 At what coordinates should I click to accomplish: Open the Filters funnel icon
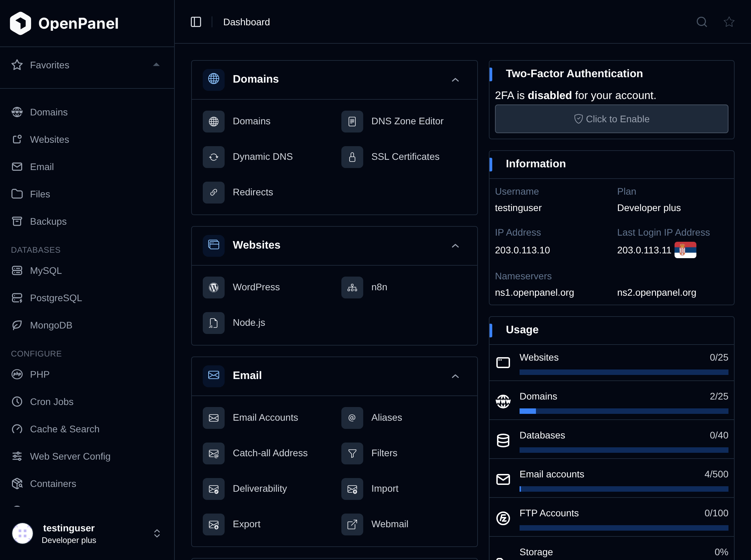[352, 453]
